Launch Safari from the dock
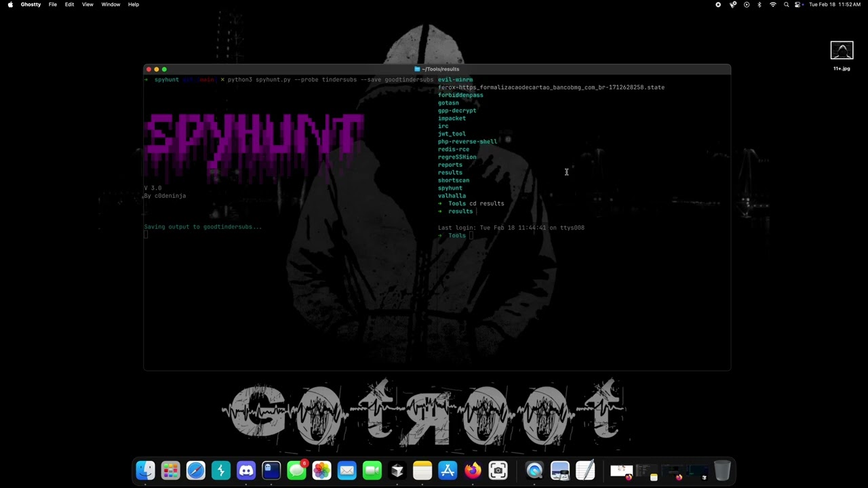 tap(196, 470)
